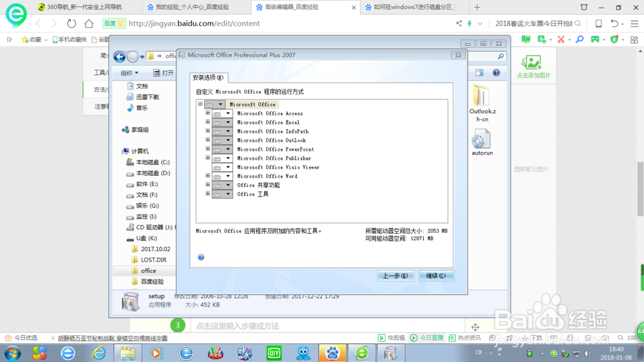
Task: Open the browser hamburger menu icon
Action: point(634,23)
